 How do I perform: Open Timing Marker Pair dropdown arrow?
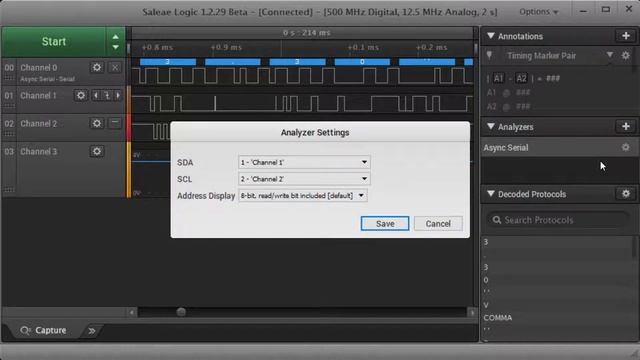point(609,55)
